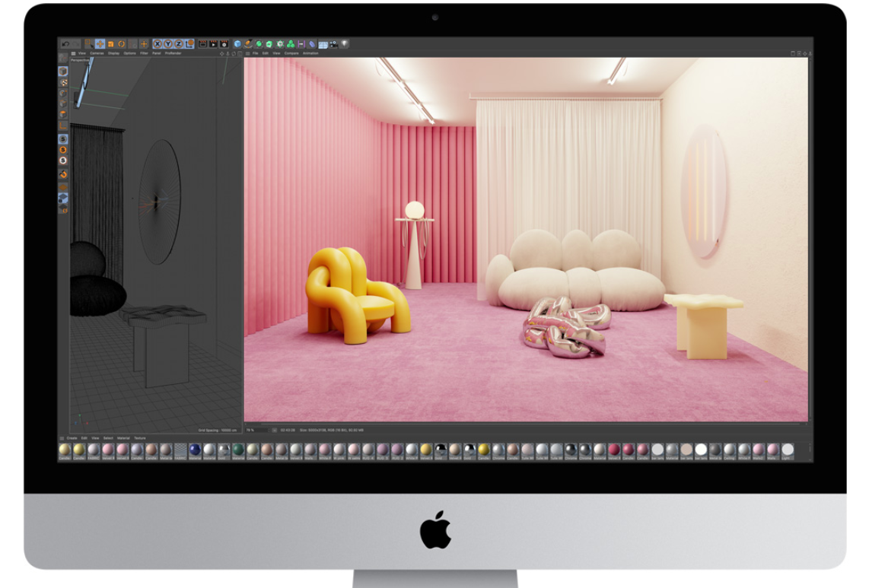
Task: Click the MoGraph Cloner green icon
Action: click(291, 44)
